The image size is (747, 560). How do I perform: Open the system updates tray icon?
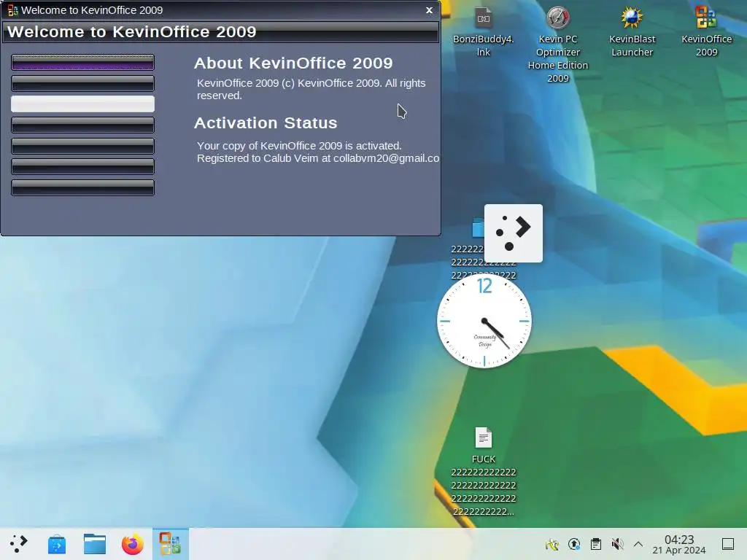point(574,544)
